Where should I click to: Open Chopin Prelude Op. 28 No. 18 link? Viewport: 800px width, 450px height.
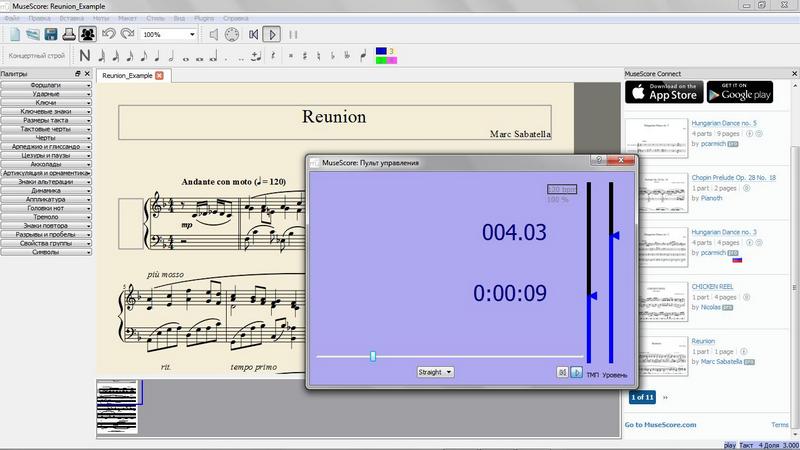coord(734,178)
